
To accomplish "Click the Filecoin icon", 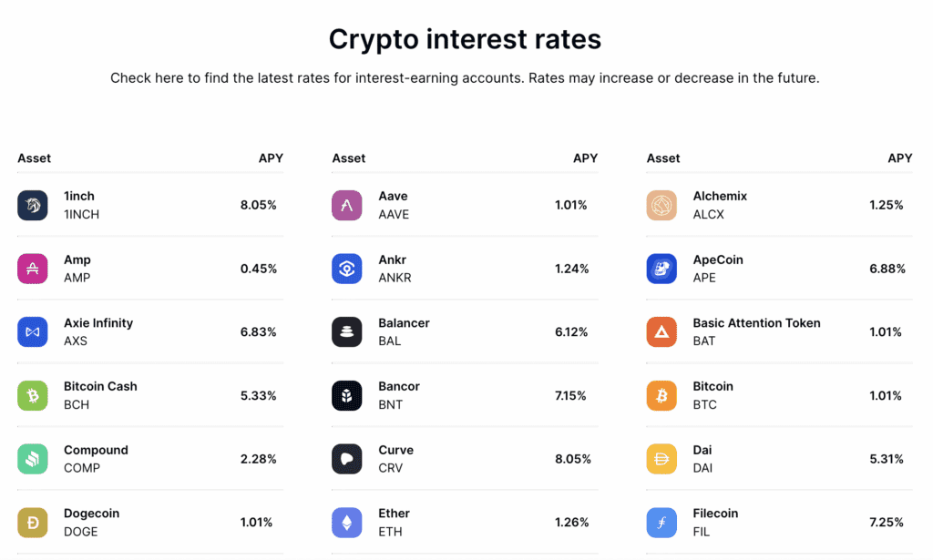I will click(x=661, y=522).
